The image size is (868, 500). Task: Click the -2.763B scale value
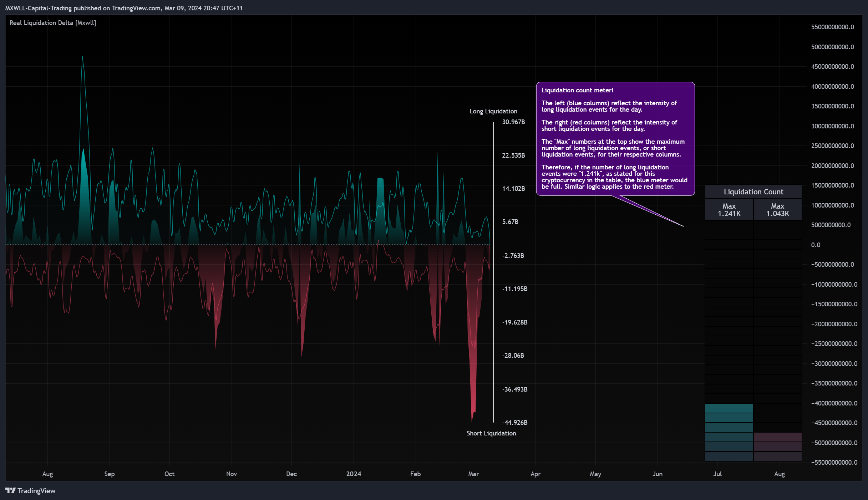pos(513,256)
